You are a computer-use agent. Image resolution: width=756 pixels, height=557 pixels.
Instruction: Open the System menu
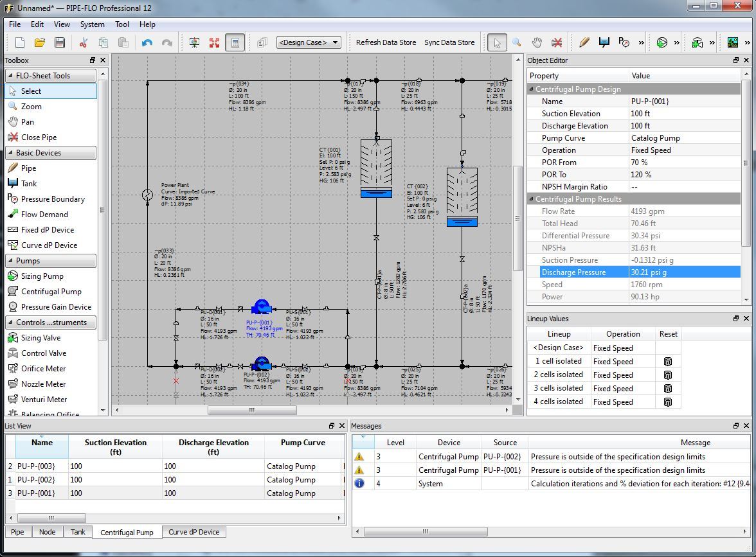coord(92,24)
